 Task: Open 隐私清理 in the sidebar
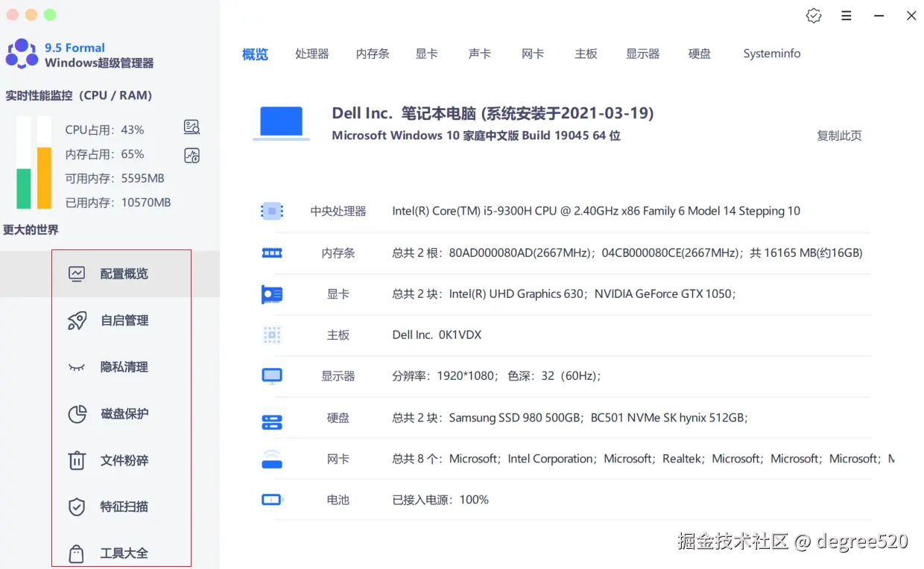(x=110, y=367)
